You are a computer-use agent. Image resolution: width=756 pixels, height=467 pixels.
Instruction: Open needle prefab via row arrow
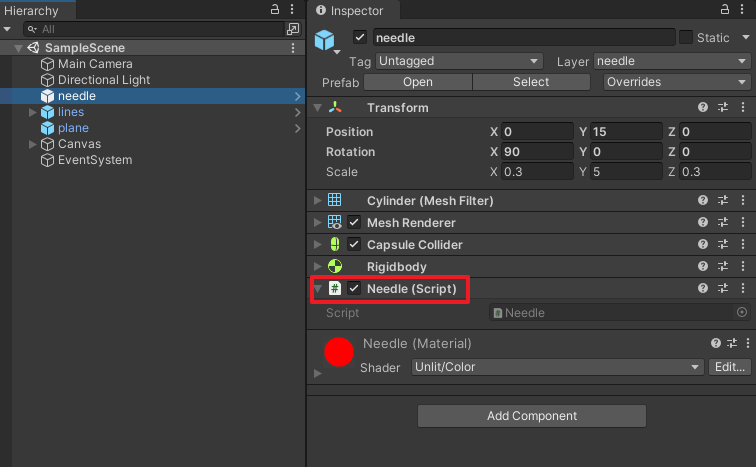pos(297,96)
